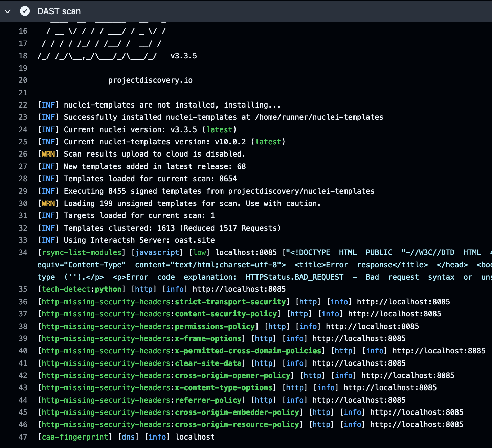Click line number 18 beside version banner
492x448 pixels.
(23, 56)
